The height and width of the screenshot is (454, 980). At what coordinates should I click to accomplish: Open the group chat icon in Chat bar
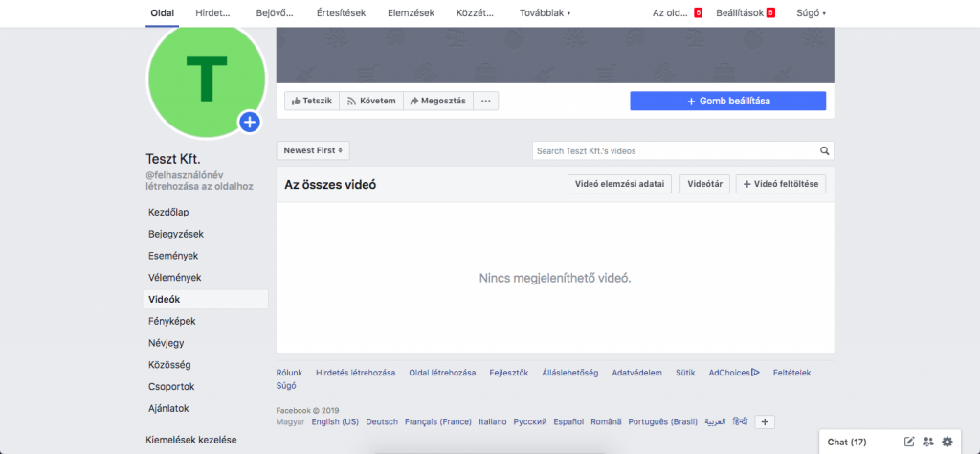(x=928, y=442)
